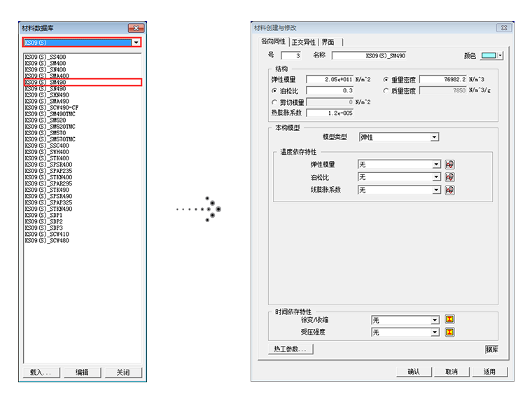Select KS09(S)_SCW410 in the list
This screenshot has width=532, height=404.
tap(47, 235)
